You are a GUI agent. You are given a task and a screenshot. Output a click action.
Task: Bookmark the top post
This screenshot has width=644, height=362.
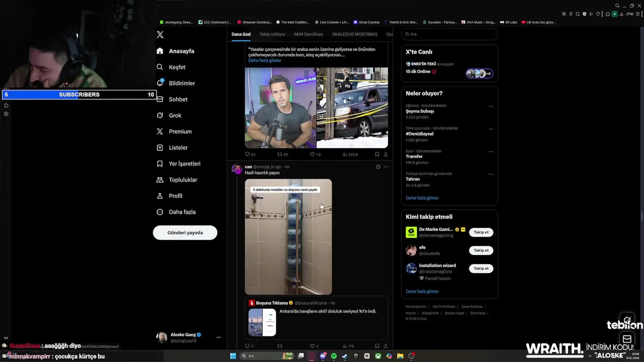coord(377,154)
